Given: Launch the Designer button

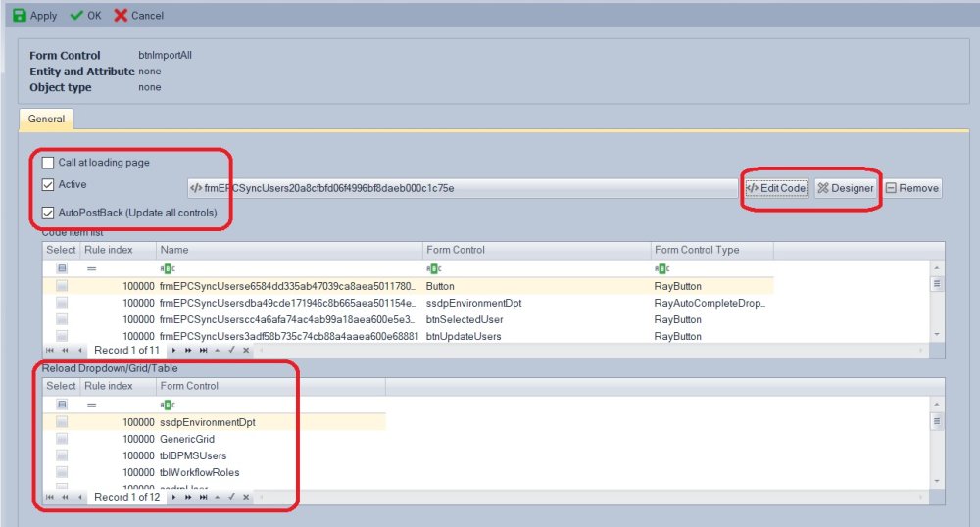Looking at the screenshot, I should [846, 188].
